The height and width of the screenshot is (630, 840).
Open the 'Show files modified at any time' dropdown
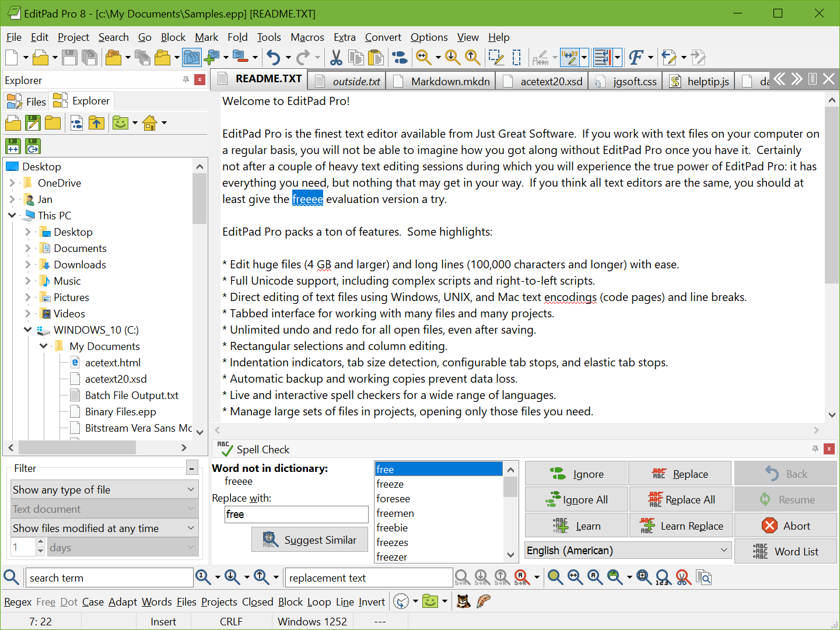tap(105, 528)
